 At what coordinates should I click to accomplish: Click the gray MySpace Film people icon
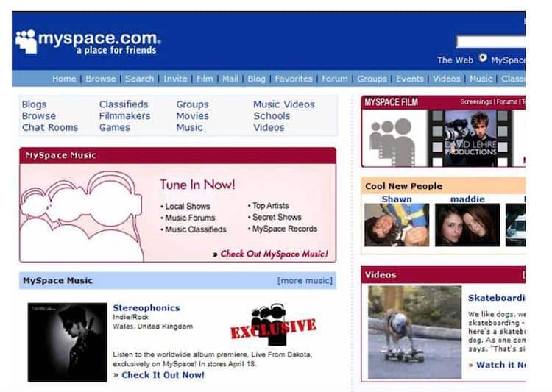click(x=392, y=142)
